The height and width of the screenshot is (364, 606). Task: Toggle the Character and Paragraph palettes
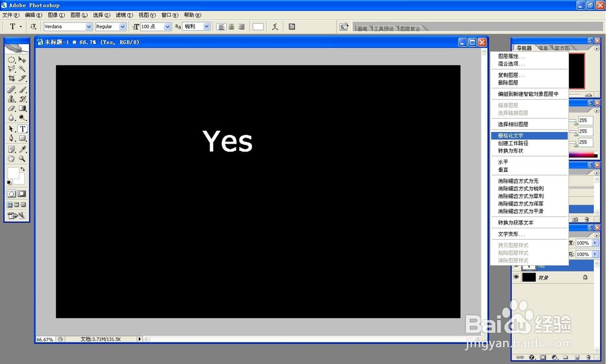(292, 27)
